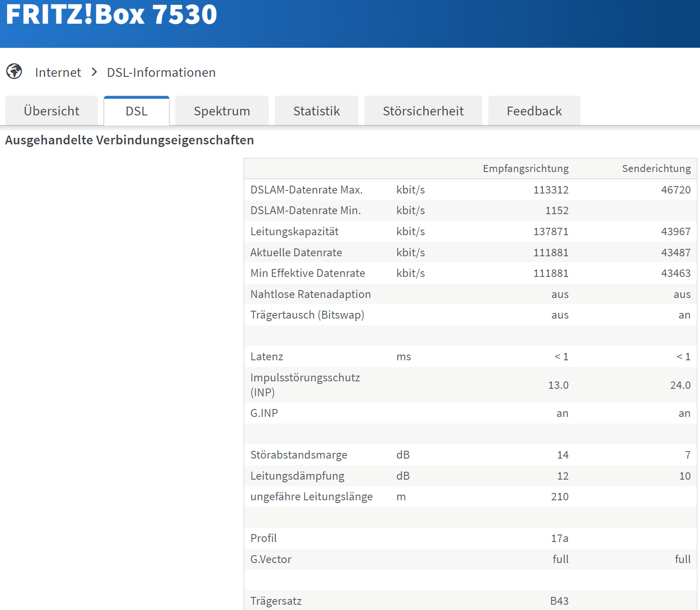
Task: Switch to the Übersicht tab
Action: (x=51, y=111)
